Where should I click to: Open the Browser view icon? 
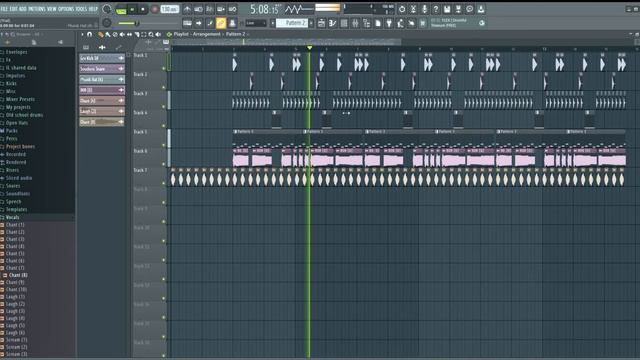(367, 23)
